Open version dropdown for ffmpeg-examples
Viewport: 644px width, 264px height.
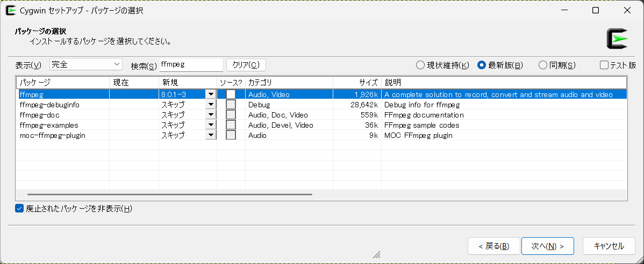point(211,125)
